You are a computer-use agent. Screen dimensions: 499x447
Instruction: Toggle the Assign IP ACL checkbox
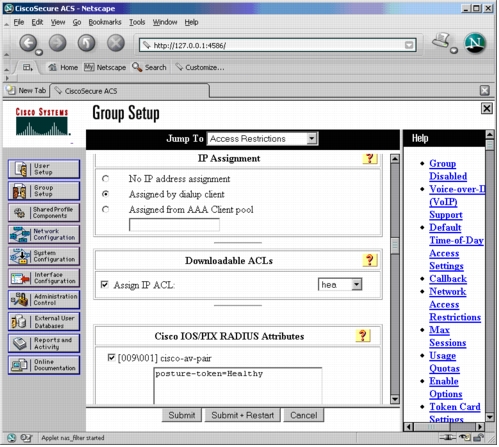pyautogui.click(x=105, y=285)
